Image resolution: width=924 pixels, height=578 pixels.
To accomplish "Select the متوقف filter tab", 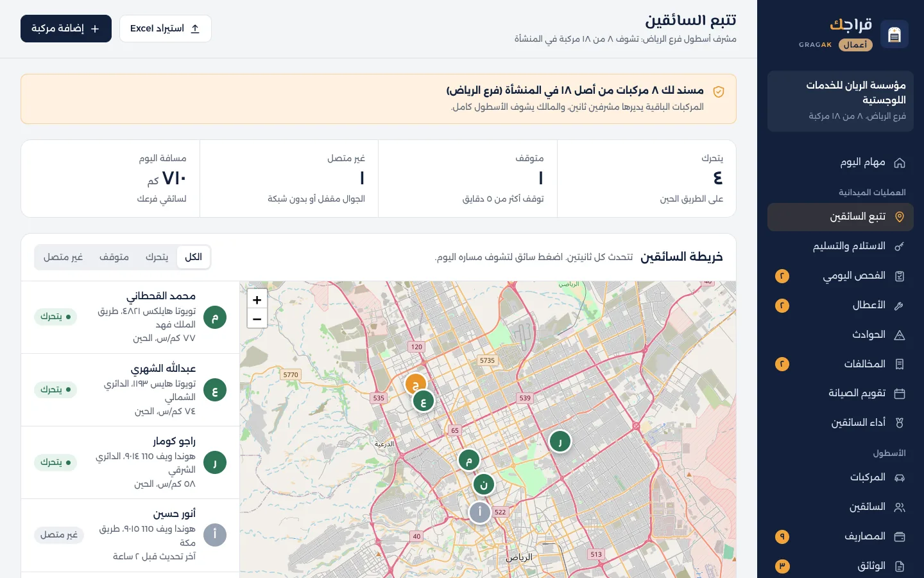I will click(x=114, y=257).
